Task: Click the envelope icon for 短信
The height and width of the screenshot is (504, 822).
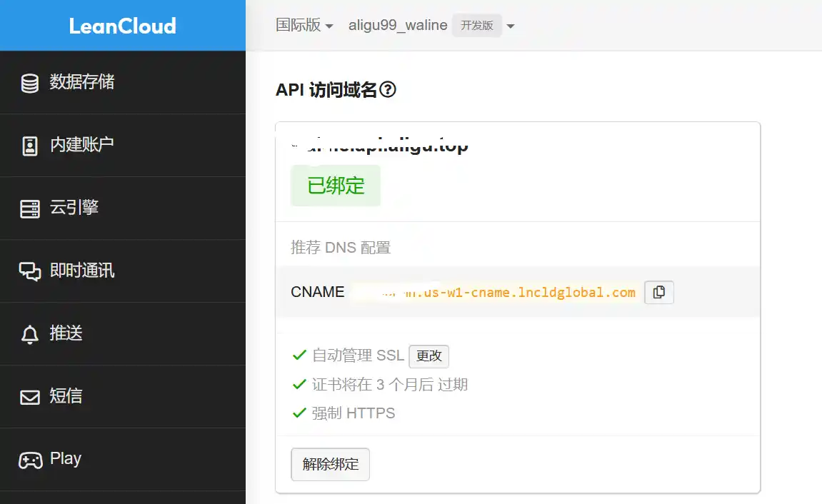Action: 30,397
